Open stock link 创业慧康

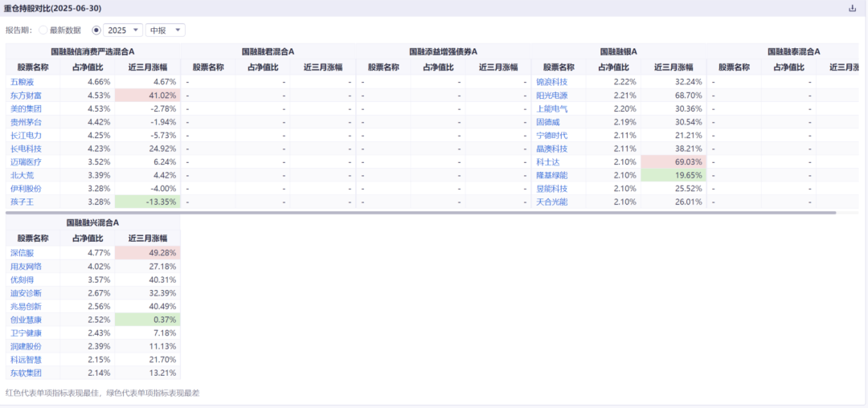coord(26,320)
